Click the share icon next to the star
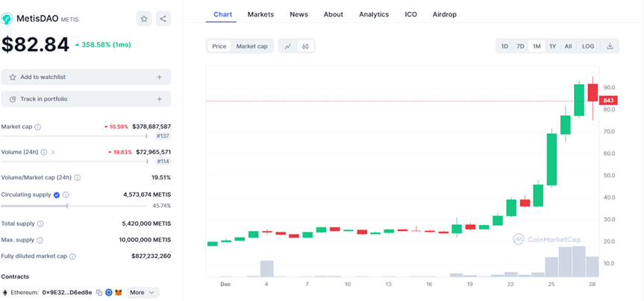The height and width of the screenshot is (301, 644). click(x=163, y=19)
